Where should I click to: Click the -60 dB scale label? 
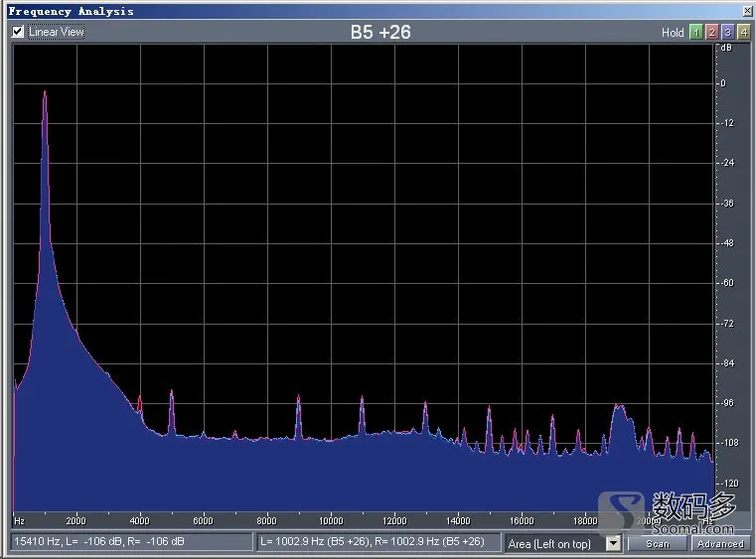pyautogui.click(x=727, y=283)
